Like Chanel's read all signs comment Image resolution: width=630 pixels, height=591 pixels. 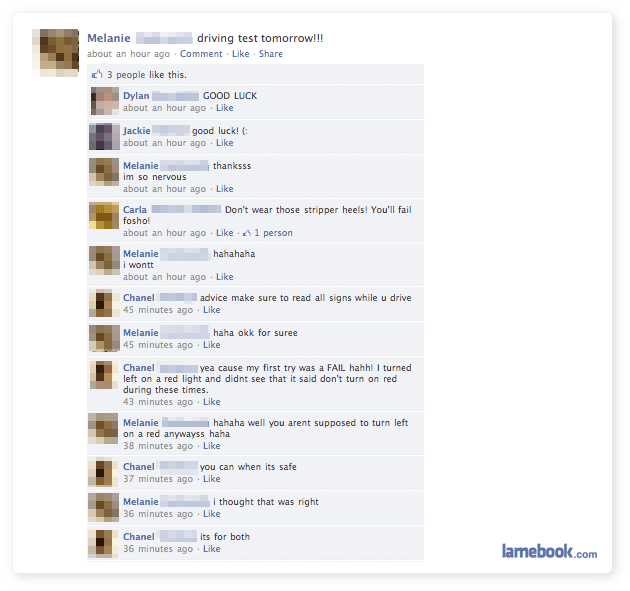pyautogui.click(x=212, y=310)
